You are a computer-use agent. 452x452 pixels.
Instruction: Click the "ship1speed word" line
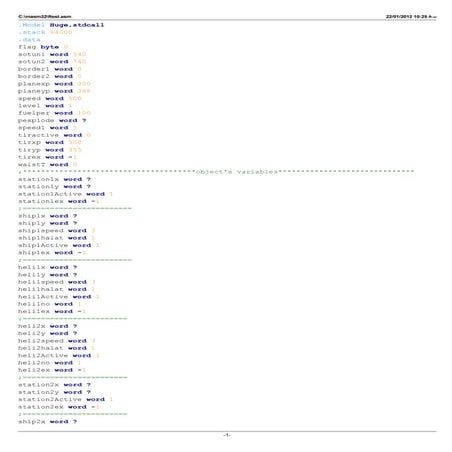[x=57, y=231]
